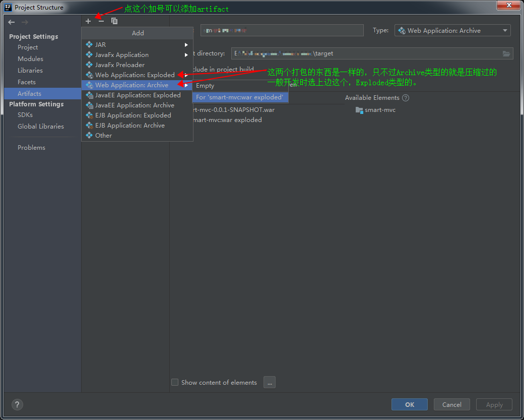Click the OK button
Screen dimensions: 524x420
(x=409, y=404)
